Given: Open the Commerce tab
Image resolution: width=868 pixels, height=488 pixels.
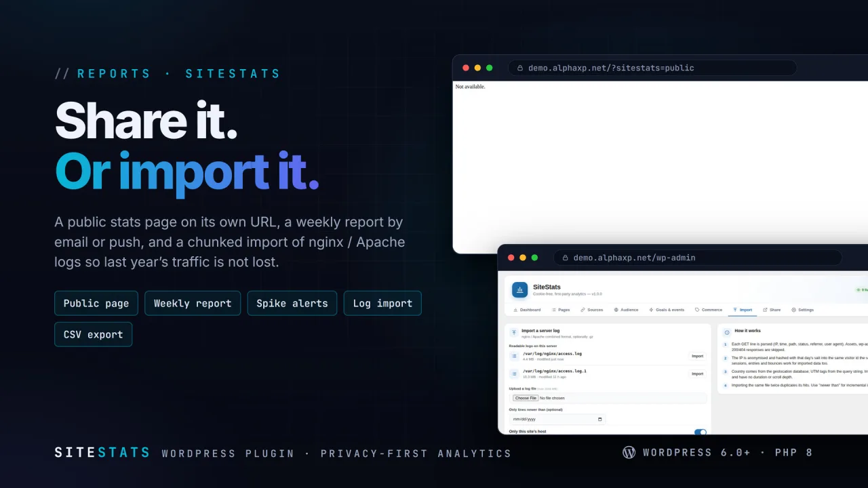Looking at the screenshot, I should (x=709, y=310).
